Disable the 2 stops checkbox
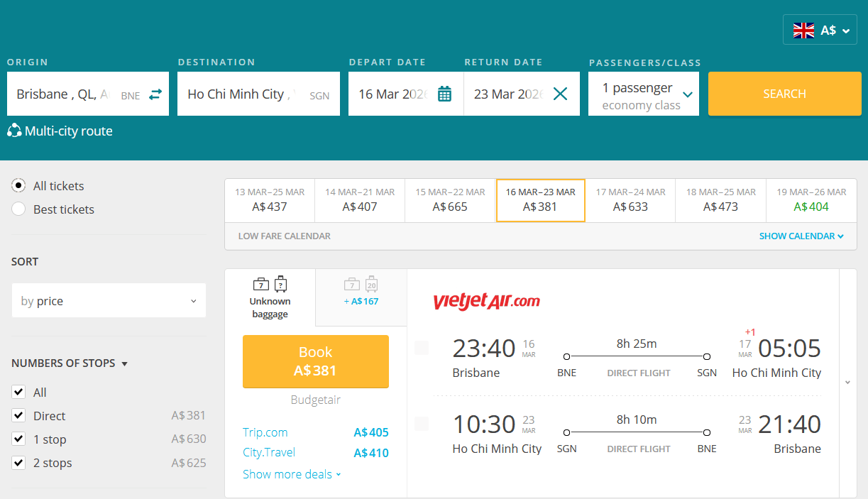 (x=18, y=462)
